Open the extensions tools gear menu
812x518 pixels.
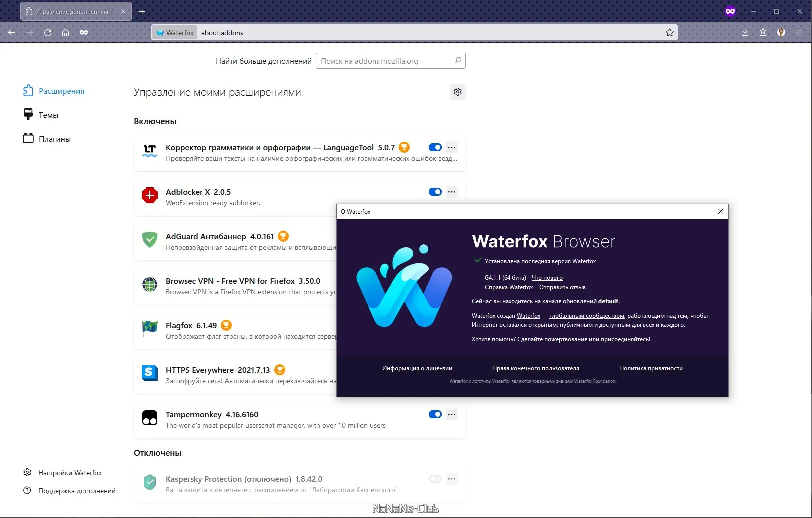coord(458,92)
